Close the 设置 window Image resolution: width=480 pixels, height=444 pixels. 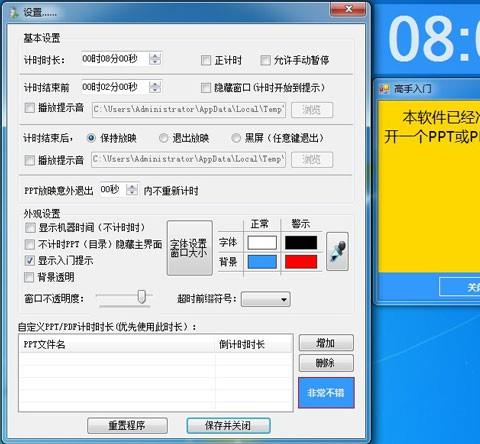[x=348, y=9]
